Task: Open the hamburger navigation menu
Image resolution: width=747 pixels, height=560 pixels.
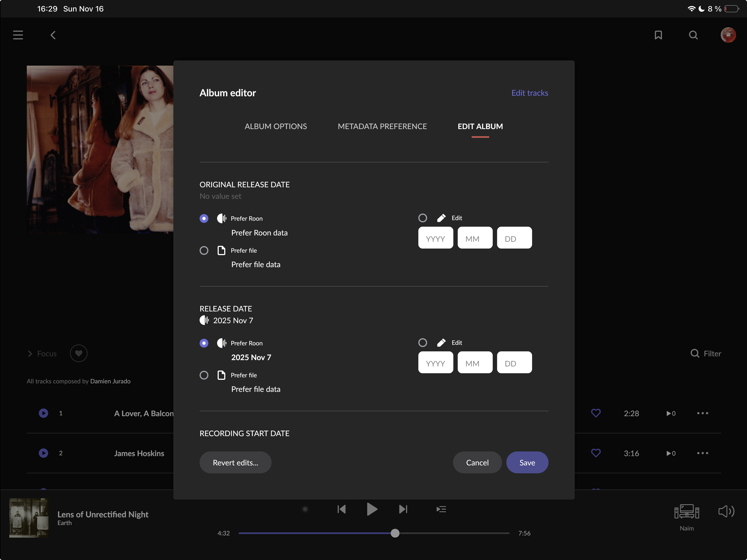Action: 18,35
